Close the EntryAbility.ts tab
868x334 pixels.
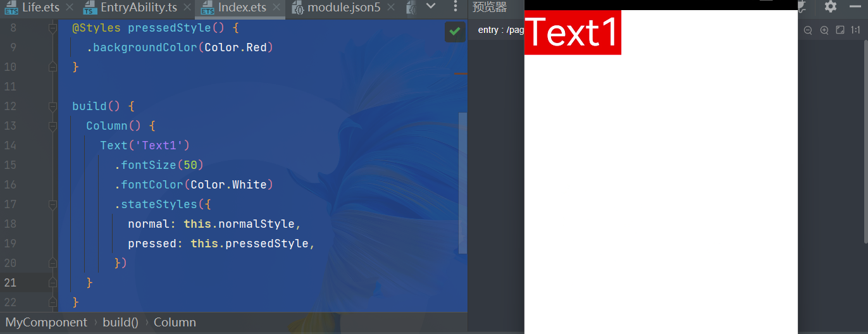[187, 8]
